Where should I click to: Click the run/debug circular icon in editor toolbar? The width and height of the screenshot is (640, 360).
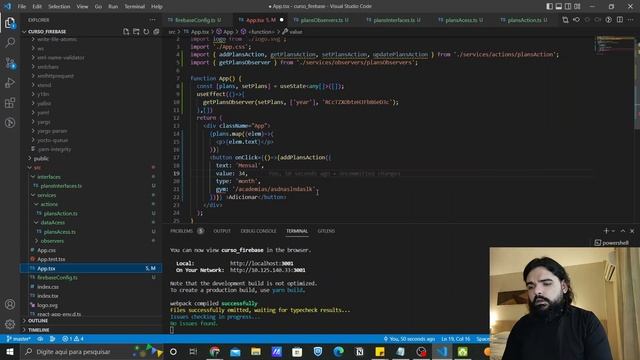click(609, 20)
